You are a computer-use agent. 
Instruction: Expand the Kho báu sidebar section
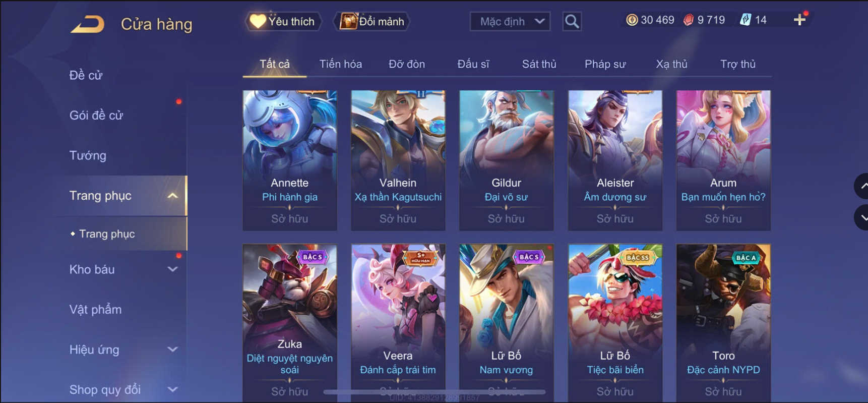[x=172, y=269]
